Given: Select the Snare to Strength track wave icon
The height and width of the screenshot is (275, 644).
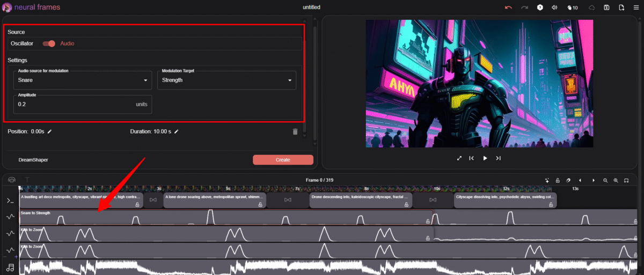Looking at the screenshot, I should point(10,217).
